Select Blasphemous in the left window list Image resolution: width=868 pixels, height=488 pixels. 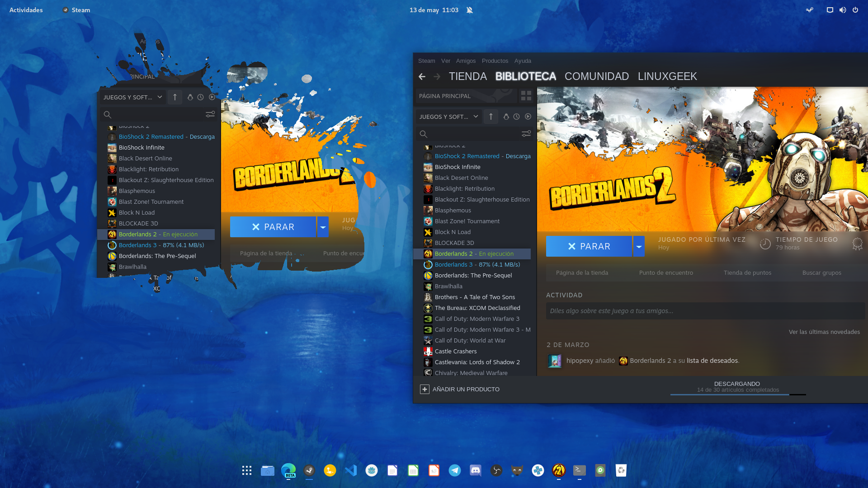pos(156,191)
